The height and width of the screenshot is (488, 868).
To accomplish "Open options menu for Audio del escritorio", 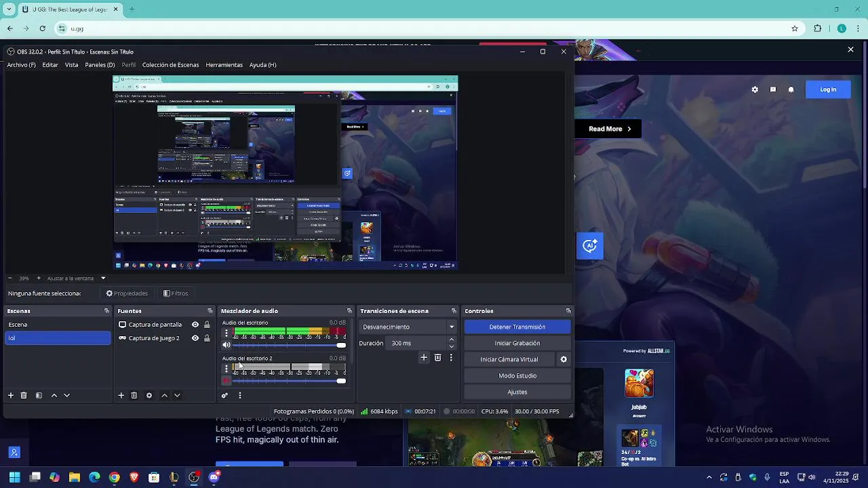I will coord(226,333).
